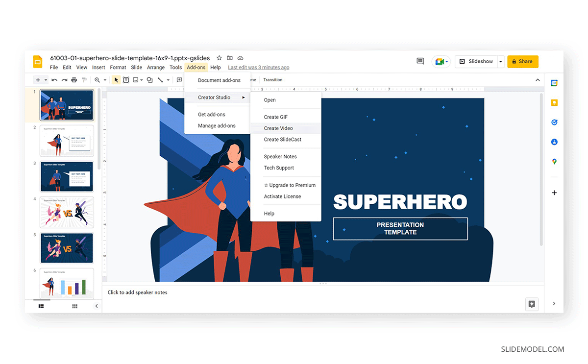Click the zoom tool
Screen dimensions: 588x364
[98, 80]
